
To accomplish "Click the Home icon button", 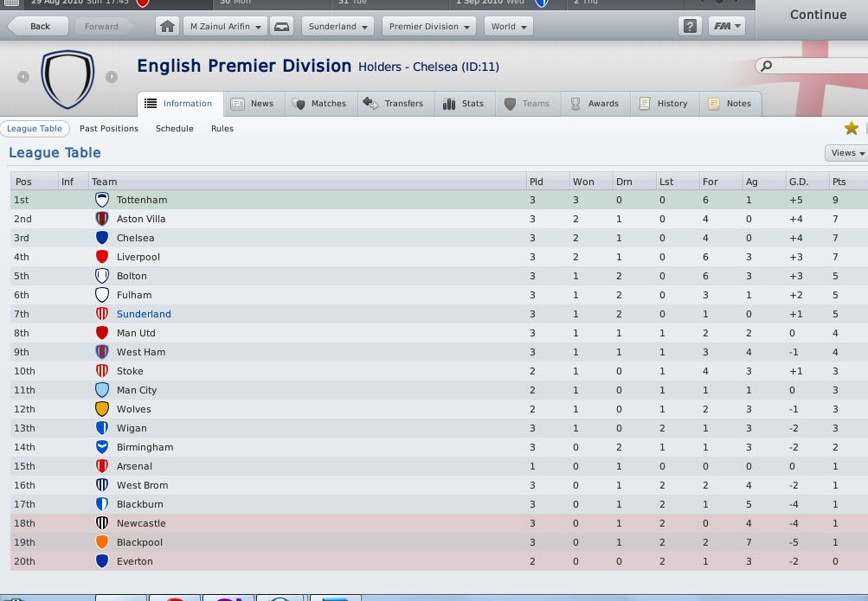I will point(168,27).
